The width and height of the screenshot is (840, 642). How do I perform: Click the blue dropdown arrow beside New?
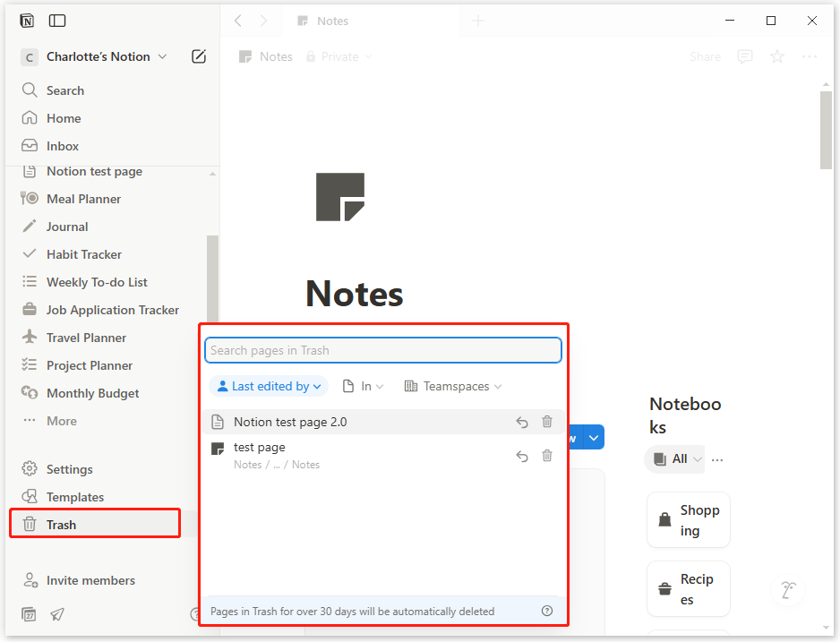[x=594, y=438]
